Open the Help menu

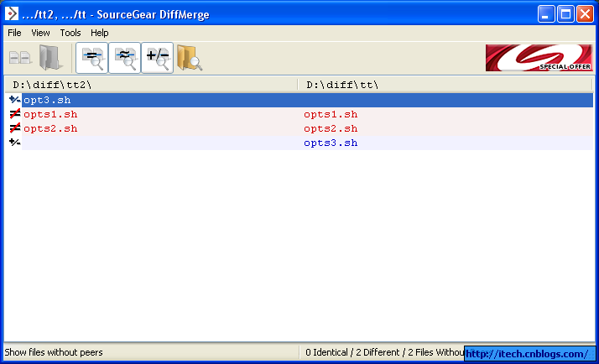(99, 33)
